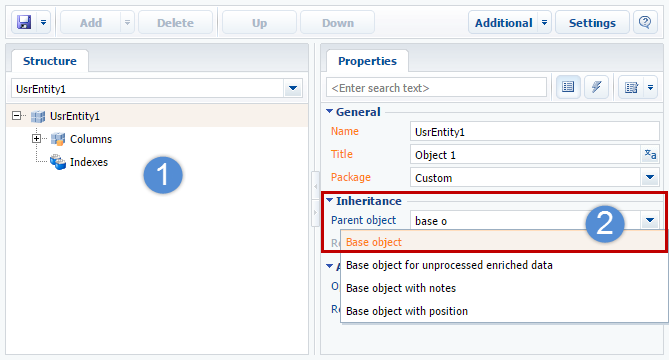Click the Columns folder icon

click(58, 139)
